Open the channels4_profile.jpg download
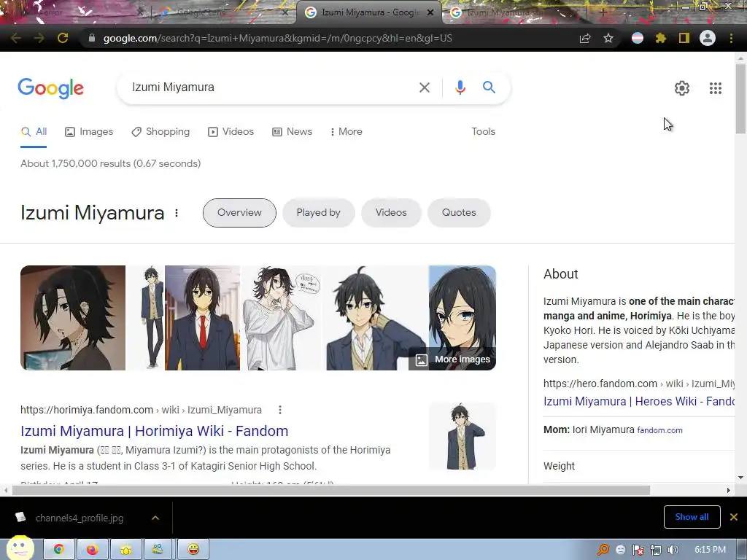This screenshot has width=747, height=560. (80, 518)
